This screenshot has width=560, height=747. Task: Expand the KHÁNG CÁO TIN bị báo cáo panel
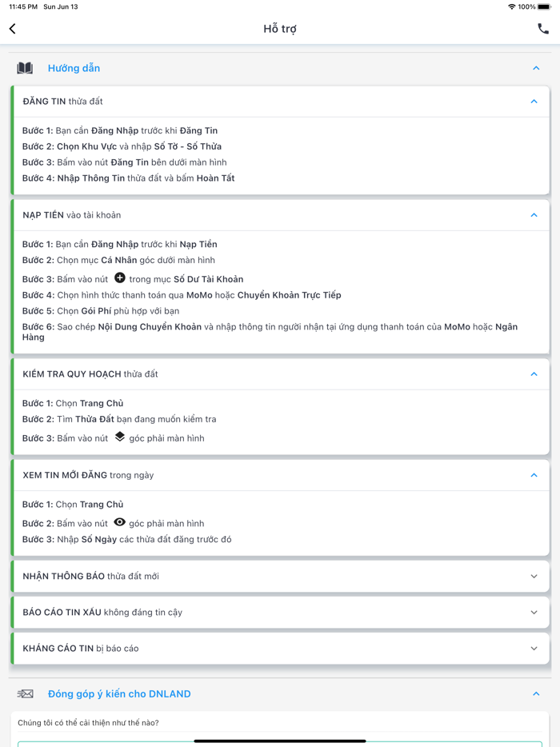[x=534, y=649]
